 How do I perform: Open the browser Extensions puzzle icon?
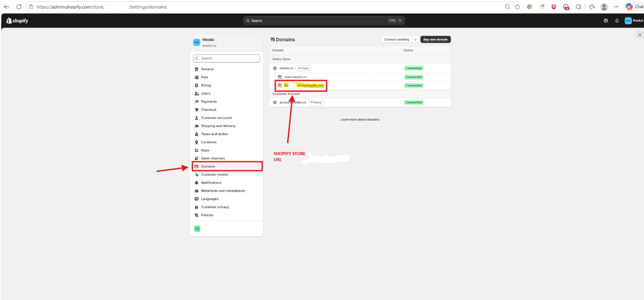[x=579, y=7]
